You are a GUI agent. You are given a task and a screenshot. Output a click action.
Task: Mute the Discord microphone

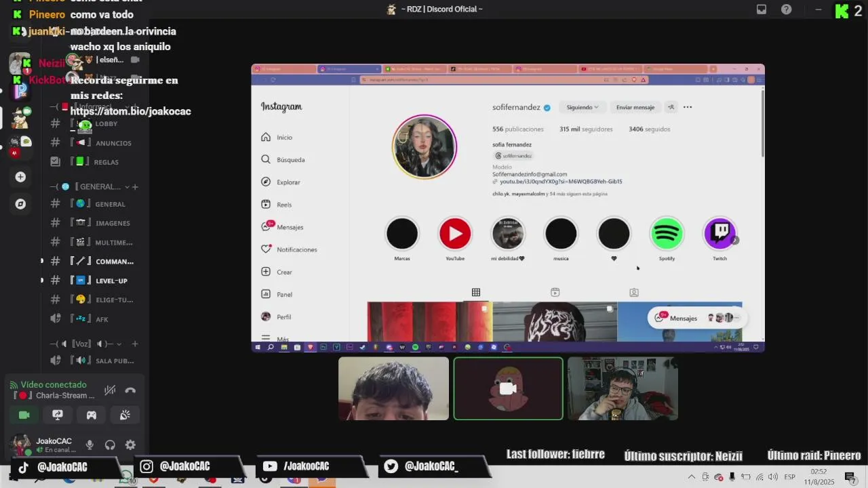click(x=90, y=445)
